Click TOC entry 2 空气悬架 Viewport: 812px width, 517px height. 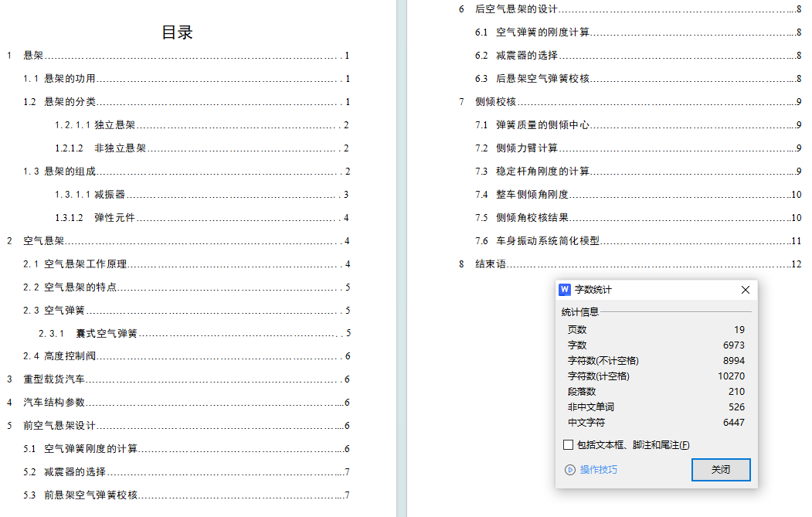(178, 241)
